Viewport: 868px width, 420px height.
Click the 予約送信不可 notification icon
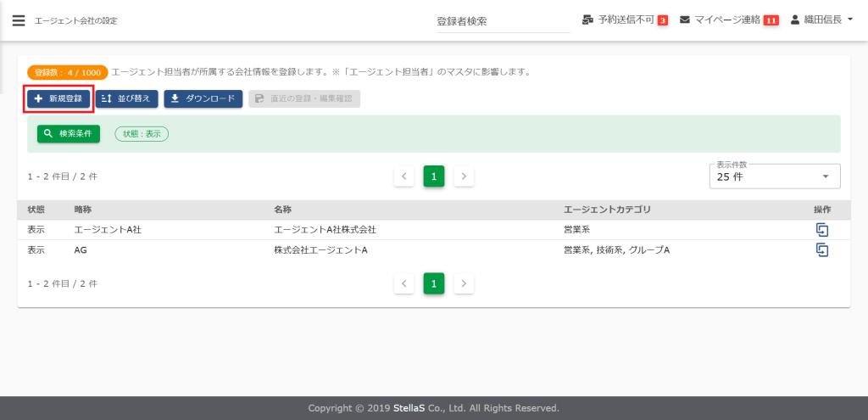click(588, 20)
